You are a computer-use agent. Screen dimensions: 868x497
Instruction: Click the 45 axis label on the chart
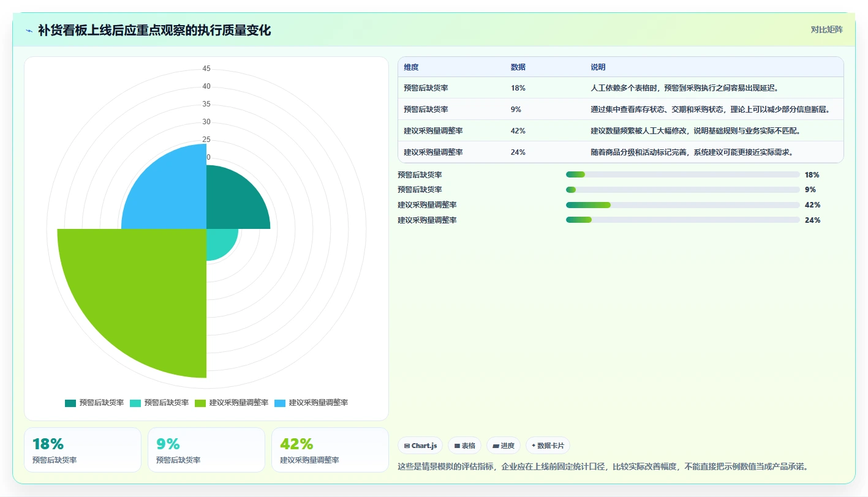pyautogui.click(x=206, y=69)
